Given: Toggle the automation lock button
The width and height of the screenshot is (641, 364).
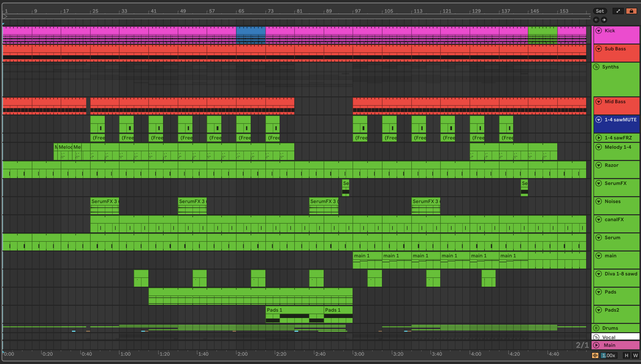Looking at the screenshot, I should [631, 11].
